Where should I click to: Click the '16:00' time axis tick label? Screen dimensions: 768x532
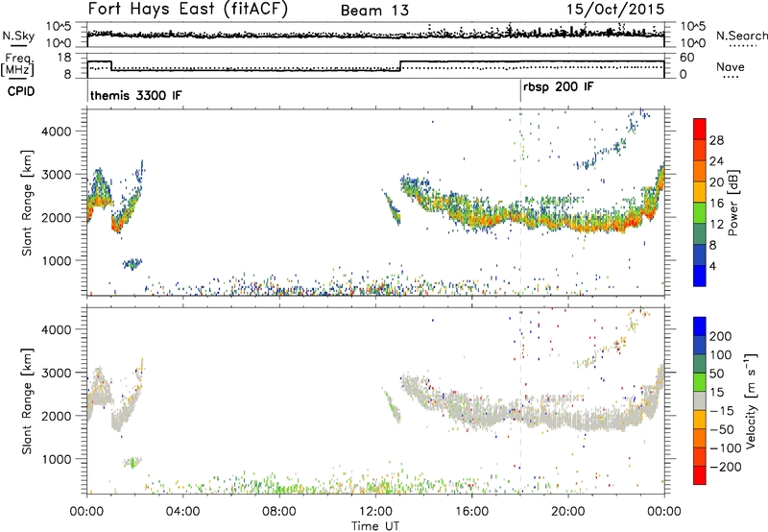click(x=471, y=512)
